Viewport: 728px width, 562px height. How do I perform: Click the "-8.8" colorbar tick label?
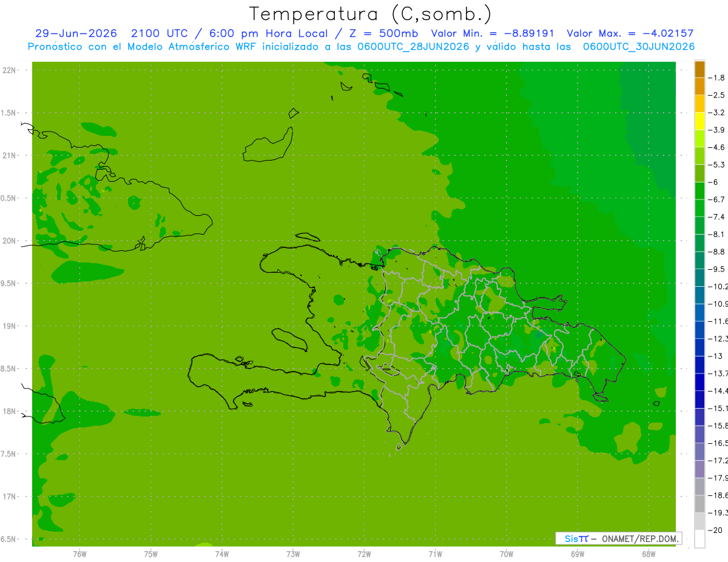point(716,252)
